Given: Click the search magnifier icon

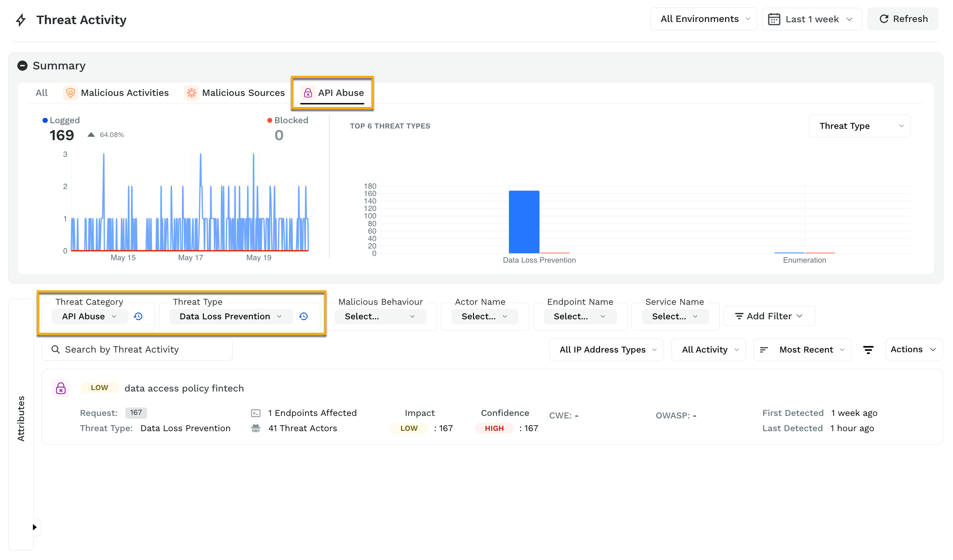Looking at the screenshot, I should click(x=56, y=349).
